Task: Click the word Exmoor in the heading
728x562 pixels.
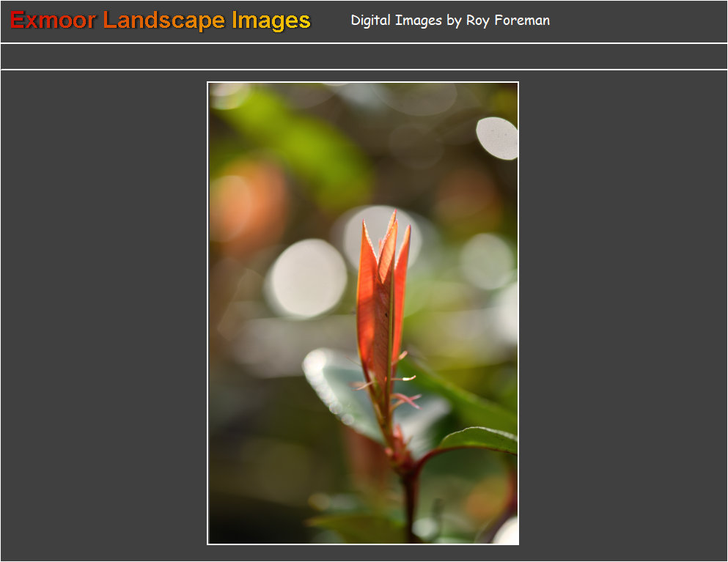Action: pyautogui.click(x=53, y=21)
